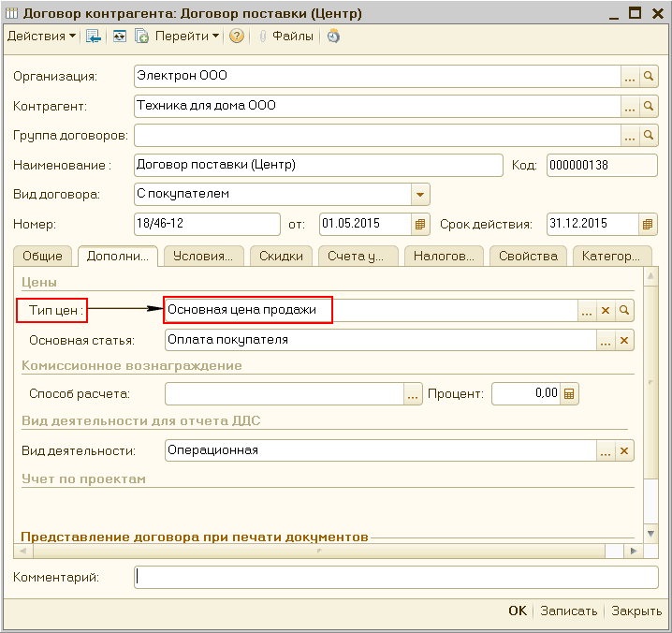
Task: Open selection dots for Организация field
Action: pos(630,77)
